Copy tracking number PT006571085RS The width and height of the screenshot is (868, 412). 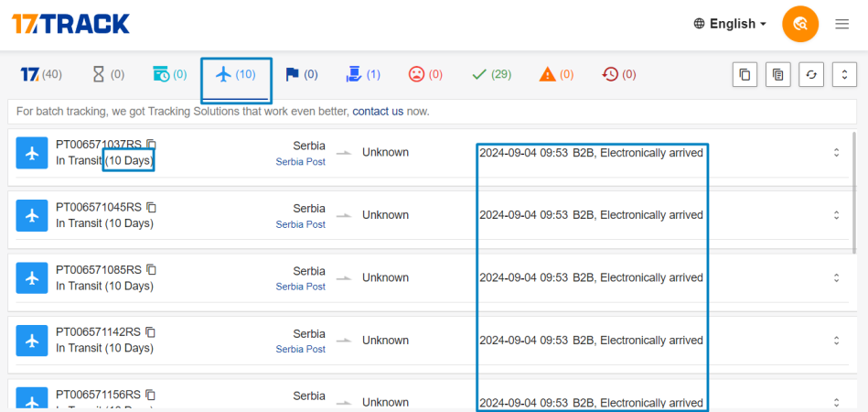tap(152, 269)
